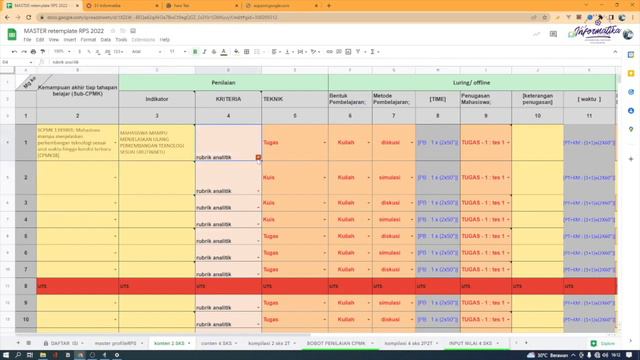Image resolution: width=640 pixels, height=360 pixels.
Task: Open text wrapping dropdown
Action: [x=302, y=52]
